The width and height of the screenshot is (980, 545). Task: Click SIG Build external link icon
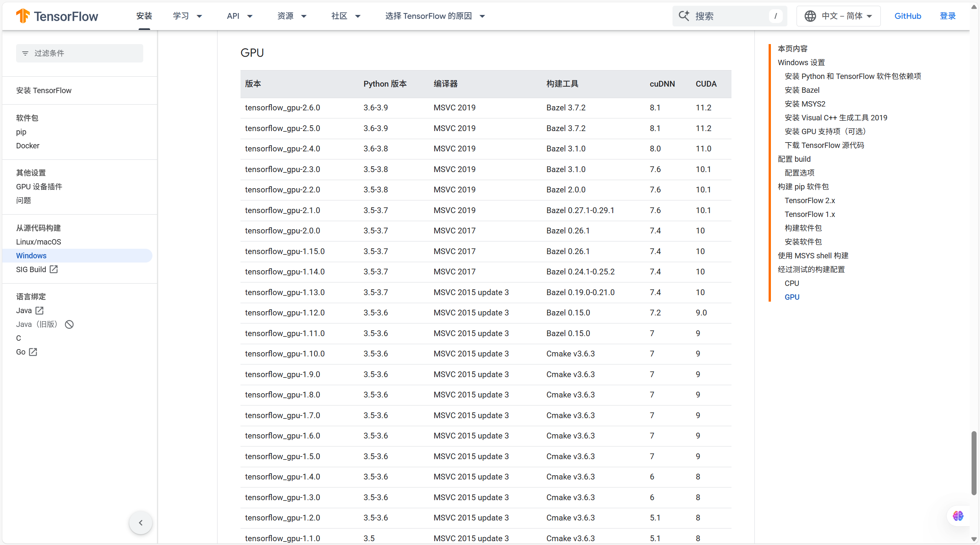tap(54, 269)
